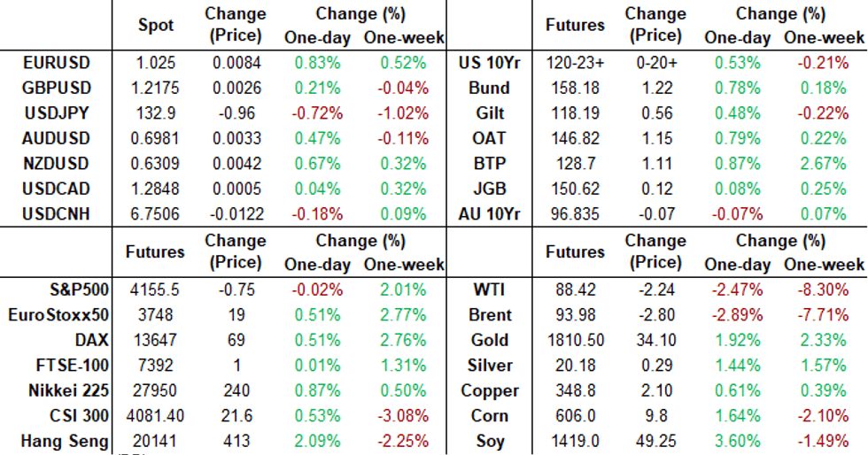Click the DAX one-day change 0.51%

(315, 340)
